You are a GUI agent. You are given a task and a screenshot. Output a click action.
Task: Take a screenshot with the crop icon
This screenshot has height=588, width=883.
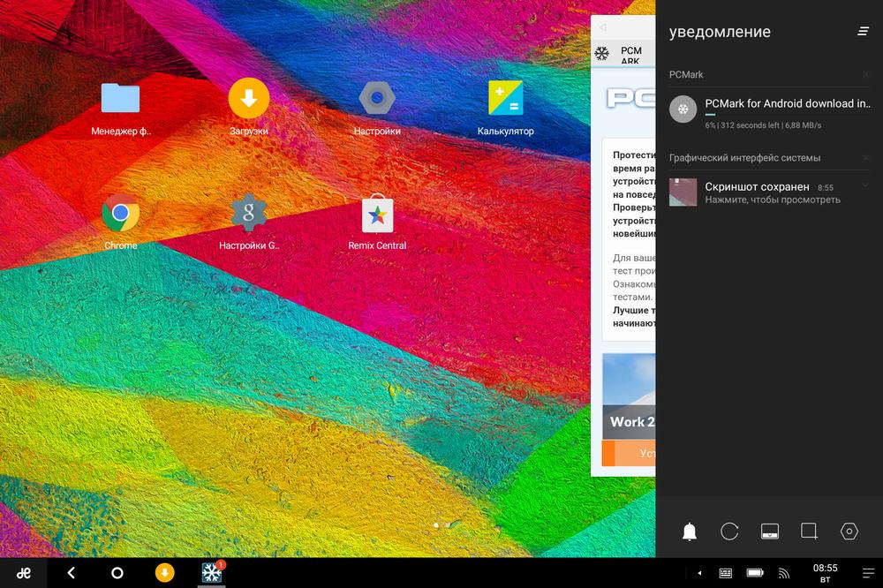point(809,531)
